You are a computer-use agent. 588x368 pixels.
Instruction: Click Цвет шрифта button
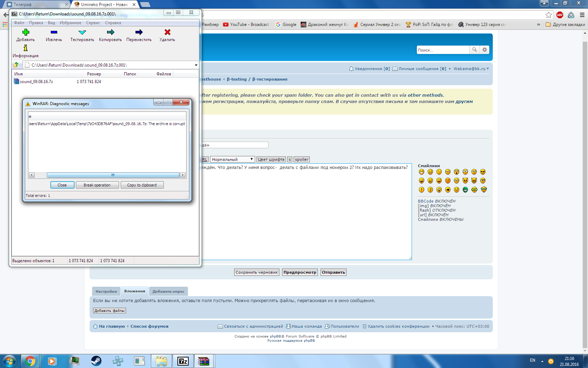(x=271, y=159)
